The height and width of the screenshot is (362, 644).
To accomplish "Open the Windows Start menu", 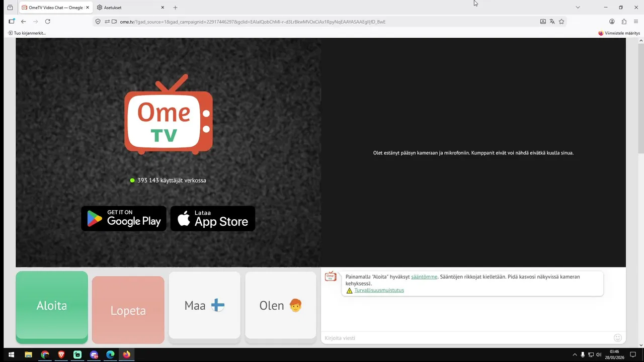I will tap(12, 354).
